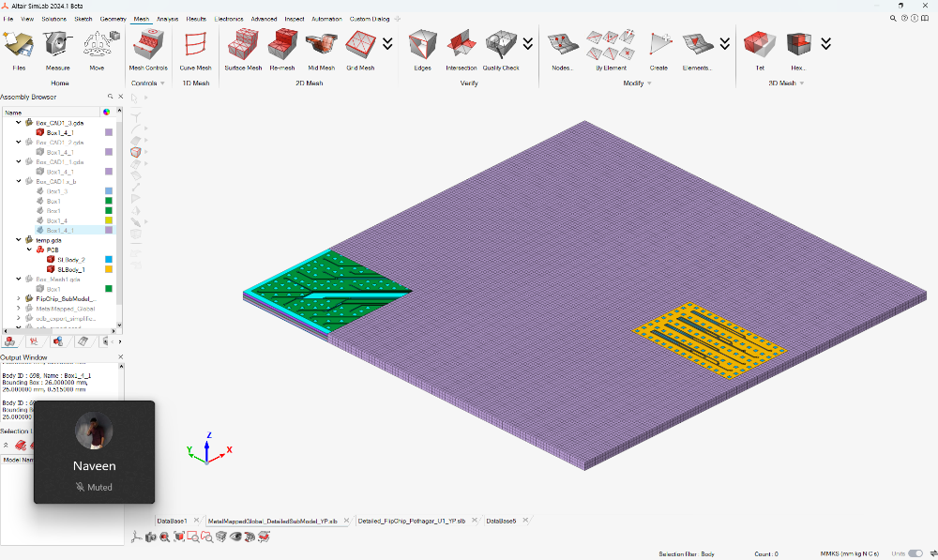Open the Curve Mesh tool

pyautogui.click(x=196, y=51)
